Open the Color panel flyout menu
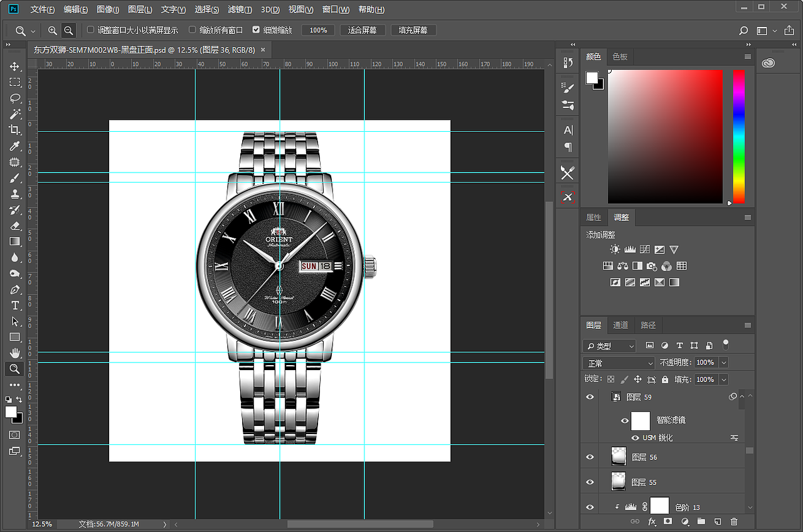This screenshot has height=532, width=803. point(747,56)
